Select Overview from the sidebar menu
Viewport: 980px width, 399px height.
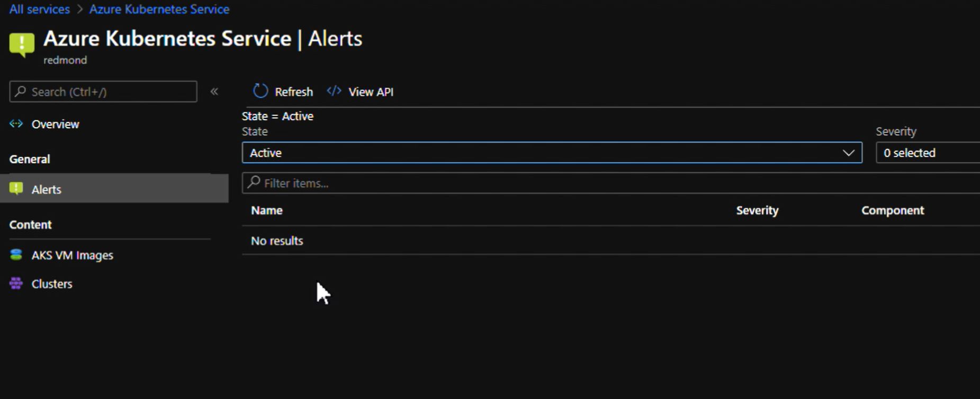point(55,123)
